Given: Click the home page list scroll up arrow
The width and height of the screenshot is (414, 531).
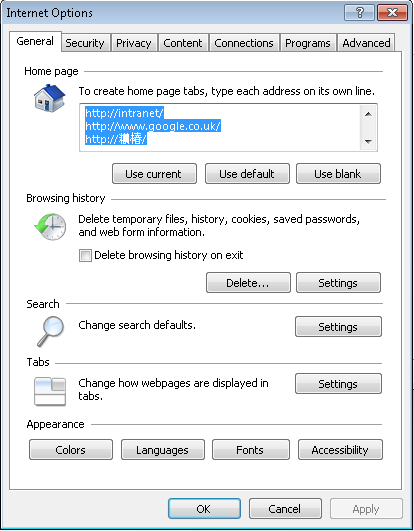Looking at the screenshot, I should 368,114.
